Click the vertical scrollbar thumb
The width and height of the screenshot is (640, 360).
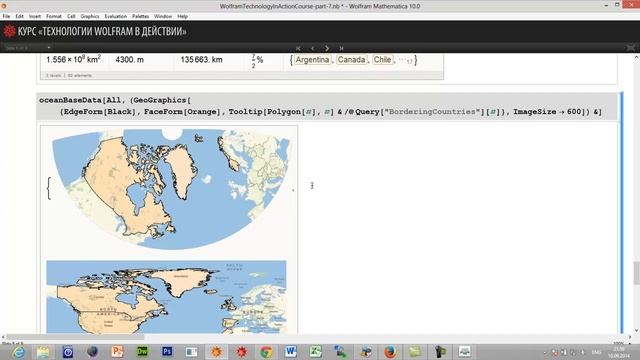tap(636, 273)
